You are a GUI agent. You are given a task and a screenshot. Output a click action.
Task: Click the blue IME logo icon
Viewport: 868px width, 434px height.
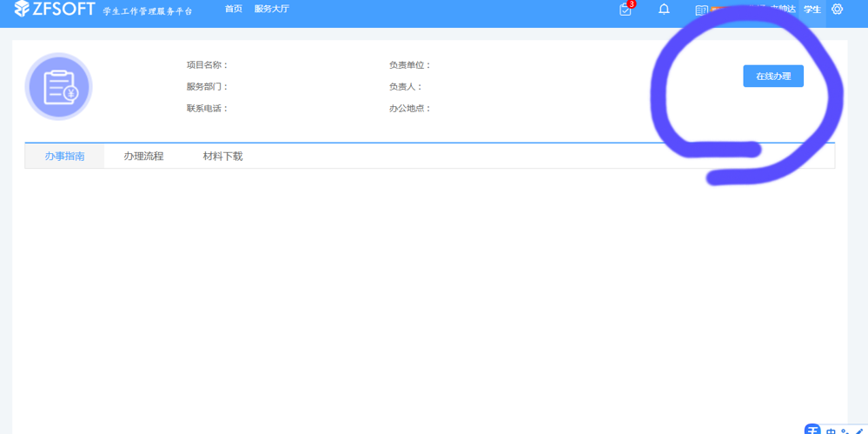(x=812, y=431)
